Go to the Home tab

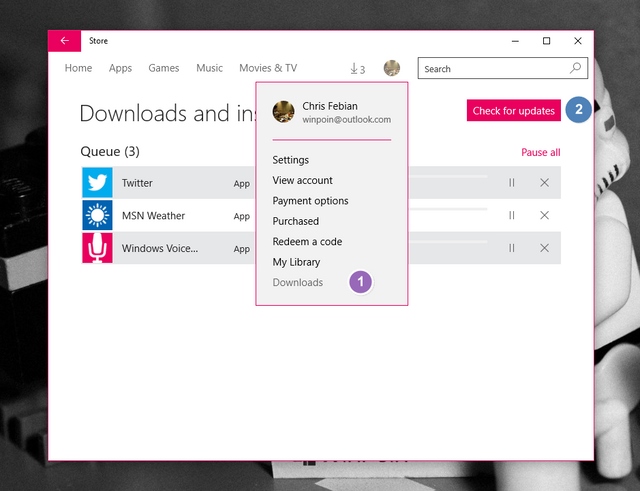78,68
